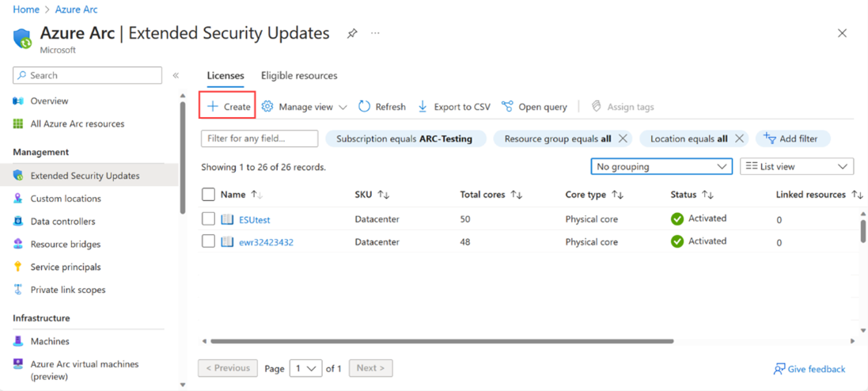Expand the No grouping dropdown

[661, 166]
